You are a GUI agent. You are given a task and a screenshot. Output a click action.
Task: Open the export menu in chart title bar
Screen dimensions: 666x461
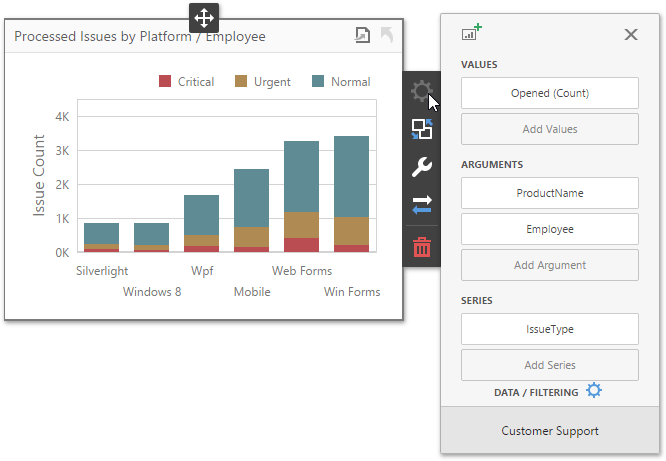coord(363,36)
